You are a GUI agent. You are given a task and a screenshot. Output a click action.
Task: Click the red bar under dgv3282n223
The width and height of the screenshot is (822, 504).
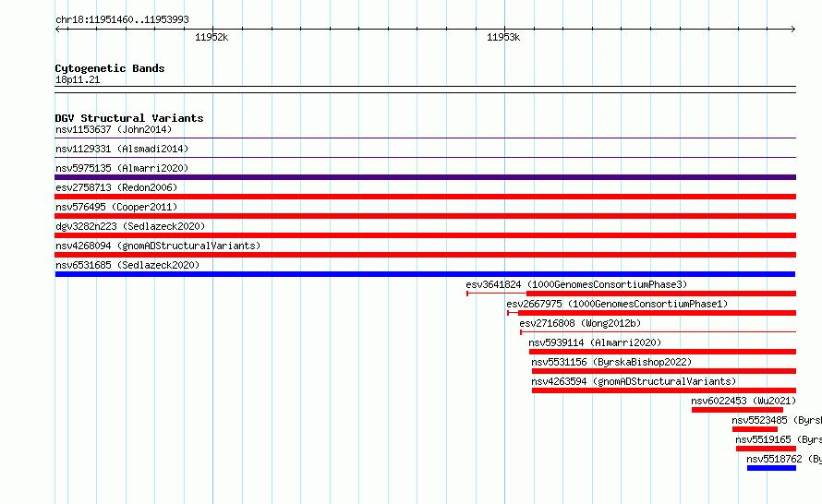click(x=425, y=235)
